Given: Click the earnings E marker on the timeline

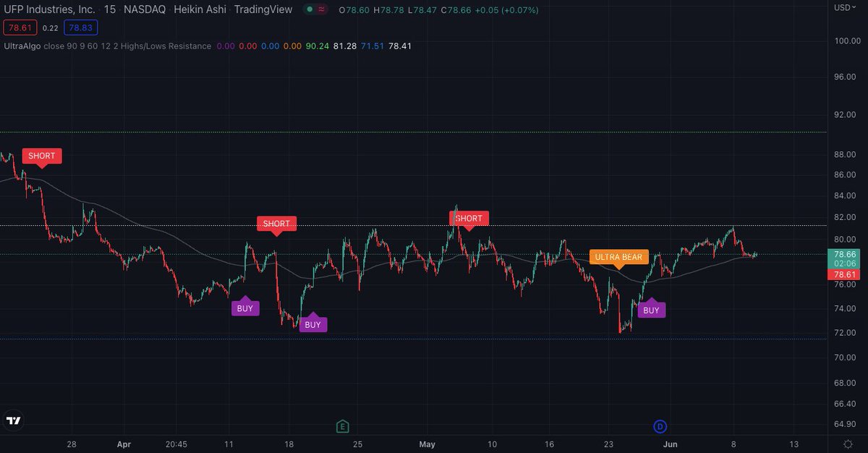Looking at the screenshot, I should (x=341, y=426).
